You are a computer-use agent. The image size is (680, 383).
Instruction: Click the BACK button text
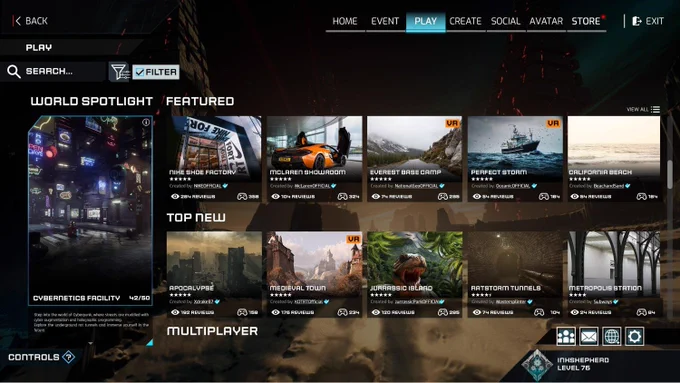click(x=36, y=21)
